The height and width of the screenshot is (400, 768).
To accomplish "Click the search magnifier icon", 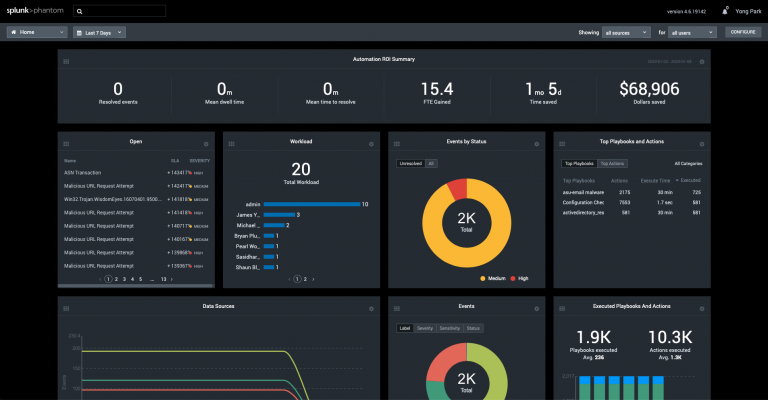I will pyautogui.click(x=80, y=11).
